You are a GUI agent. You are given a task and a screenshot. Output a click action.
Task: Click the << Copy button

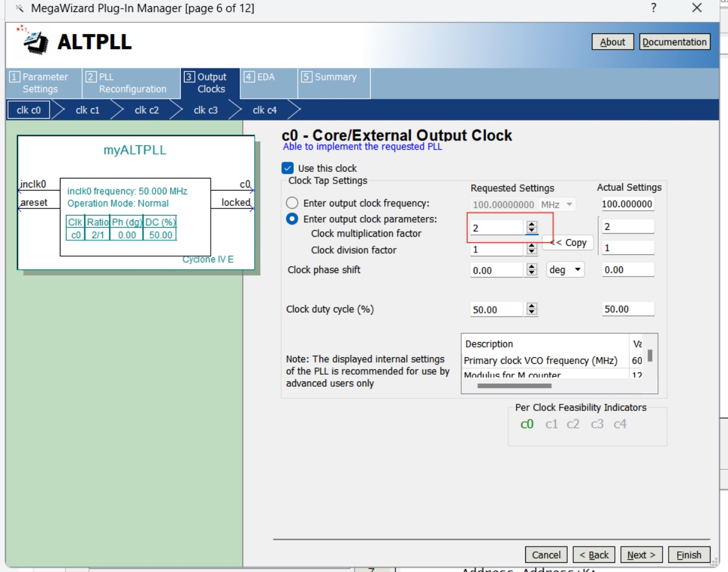tap(568, 242)
